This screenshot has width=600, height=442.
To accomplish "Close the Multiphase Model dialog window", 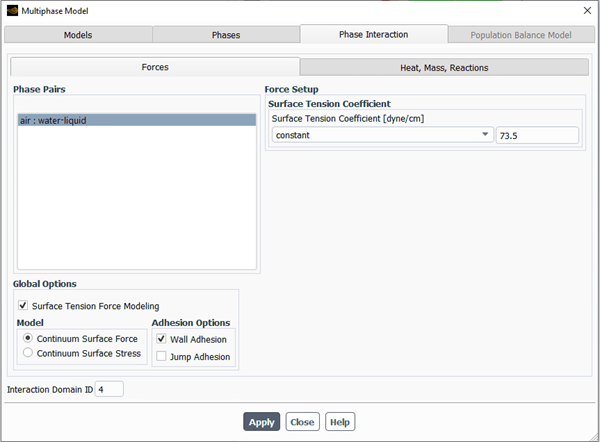I will coord(586,10).
